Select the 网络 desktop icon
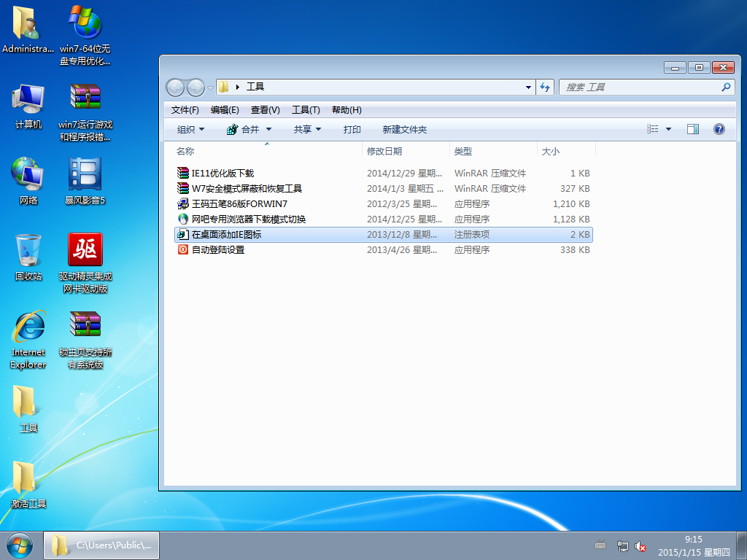The height and width of the screenshot is (560, 747). [28, 176]
